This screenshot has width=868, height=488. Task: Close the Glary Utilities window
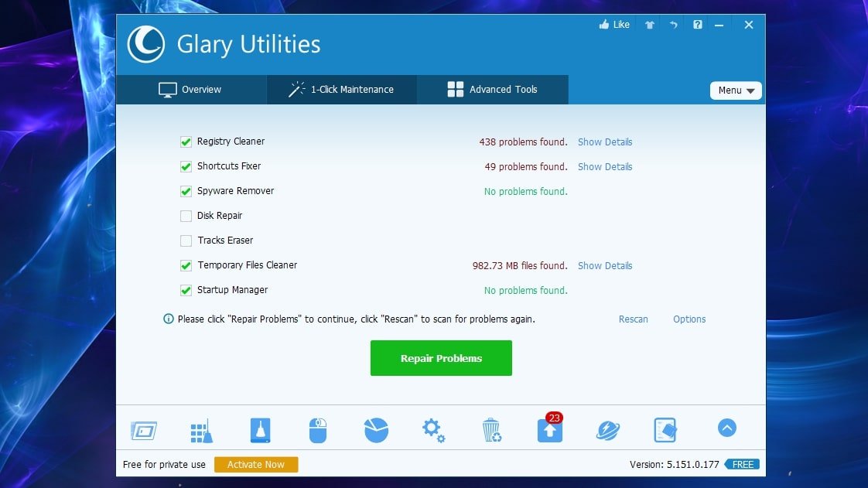(748, 25)
